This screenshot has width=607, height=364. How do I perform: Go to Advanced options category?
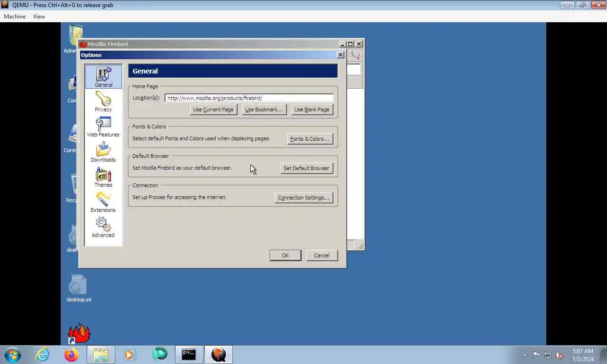coord(103,227)
